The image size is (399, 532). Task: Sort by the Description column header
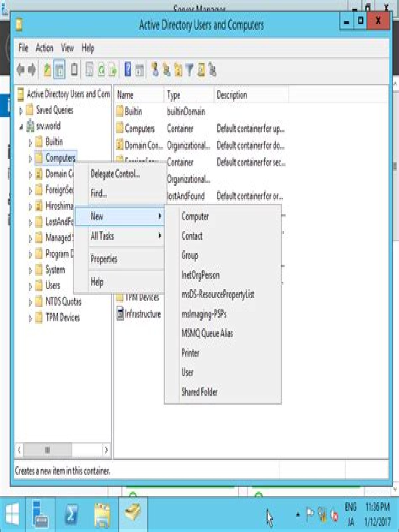251,95
